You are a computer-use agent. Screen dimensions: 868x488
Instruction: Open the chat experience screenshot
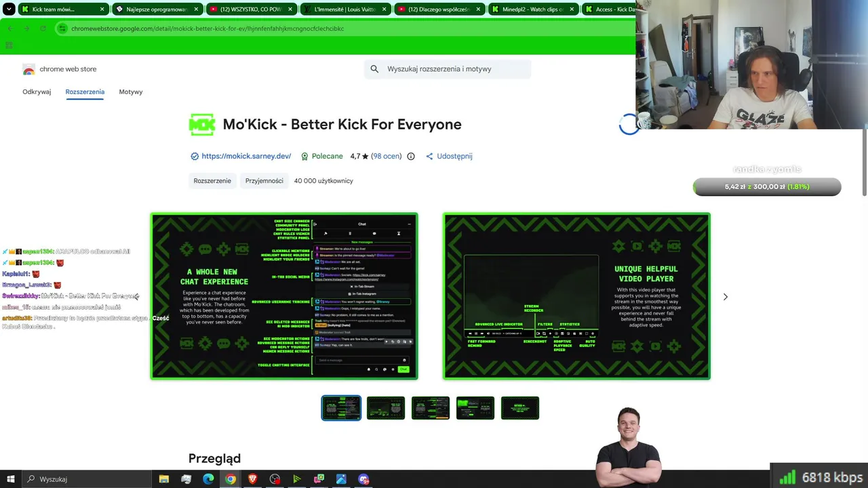tap(284, 296)
